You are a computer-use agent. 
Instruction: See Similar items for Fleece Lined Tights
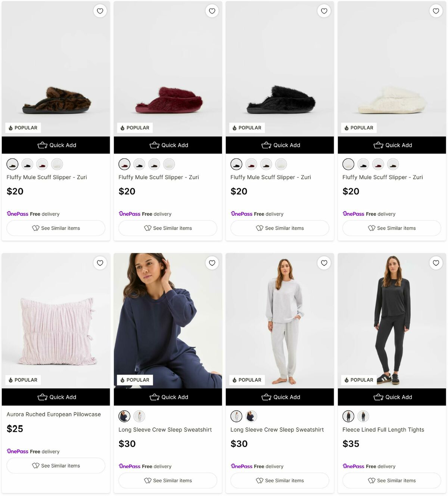click(x=391, y=480)
